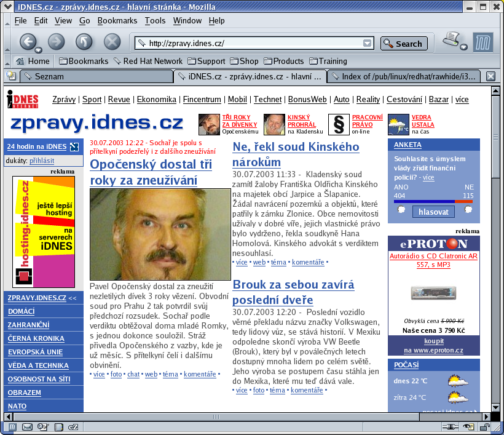This screenshot has height=435, width=504.
Task: Click the Stop loading button
Action: click(112, 42)
